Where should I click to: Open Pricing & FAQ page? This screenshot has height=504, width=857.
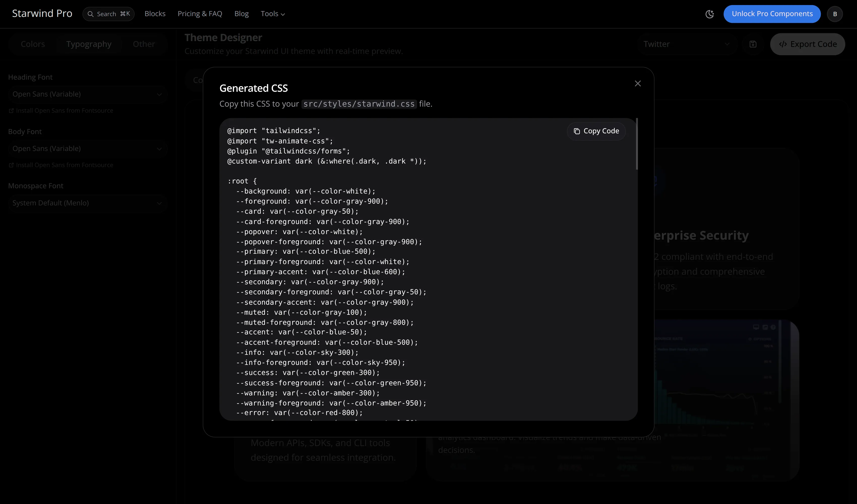[200, 14]
